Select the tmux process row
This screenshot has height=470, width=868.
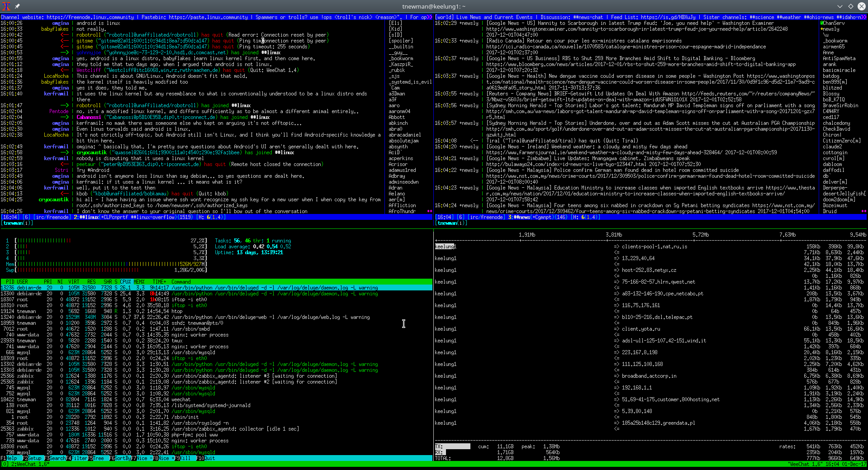coord(216,341)
